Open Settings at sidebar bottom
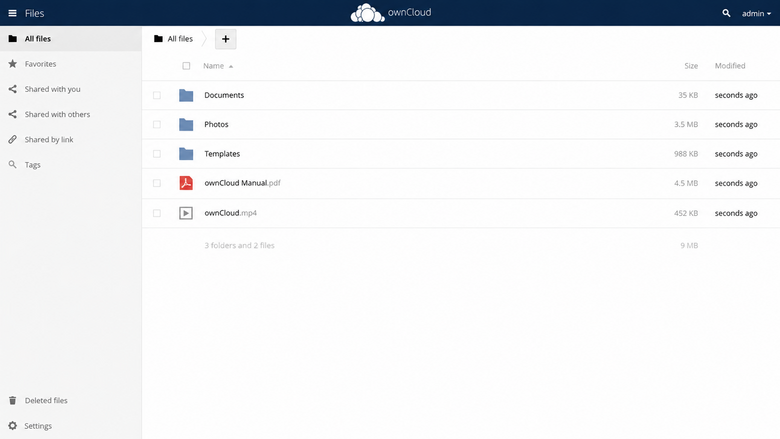Image resolution: width=780 pixels, height=439 pixels. click(x=71, y=426)
